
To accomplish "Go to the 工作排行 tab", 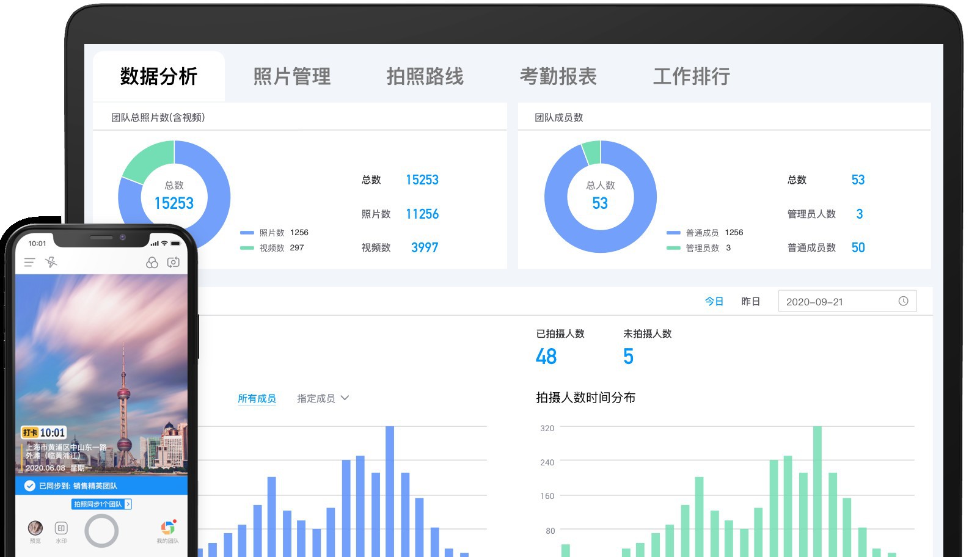I will coord(691,76).
